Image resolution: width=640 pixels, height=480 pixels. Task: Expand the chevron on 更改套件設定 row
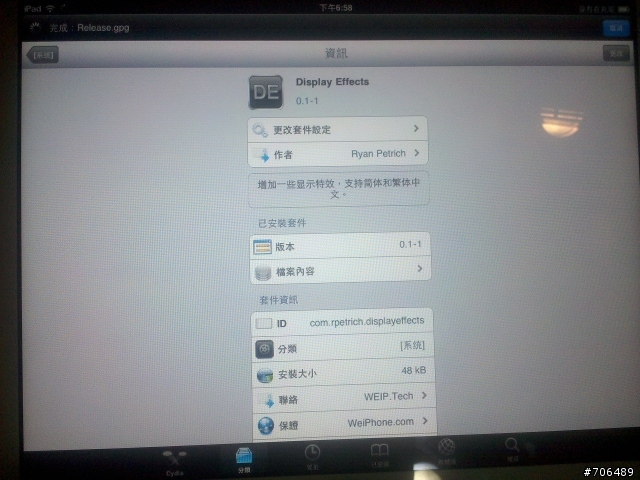(x=416, y=129)
